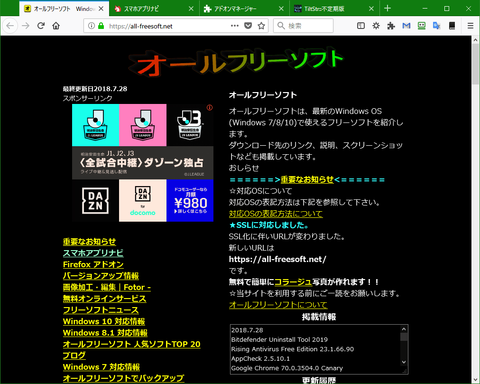This screenshot has height=384, width=480.
Task: Click the https://all-freesoft.net/ bold text
Action: point(277,259)
